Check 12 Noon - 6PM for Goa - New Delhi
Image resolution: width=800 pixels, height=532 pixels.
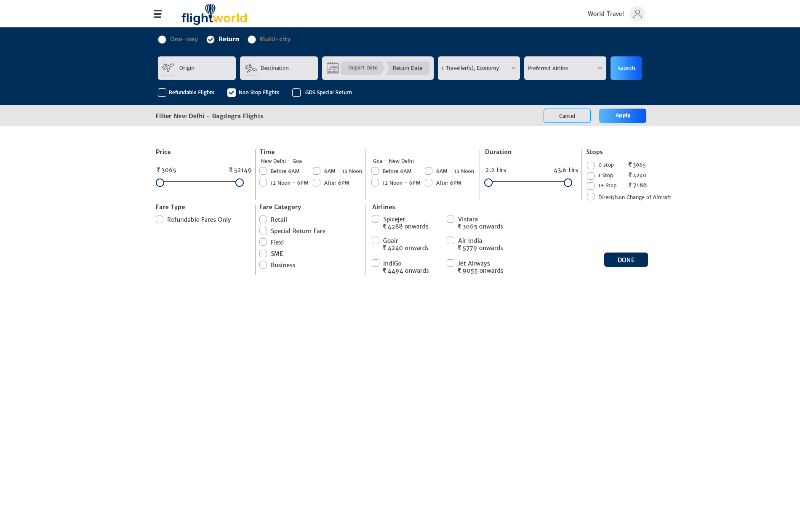tap(375, 183)
